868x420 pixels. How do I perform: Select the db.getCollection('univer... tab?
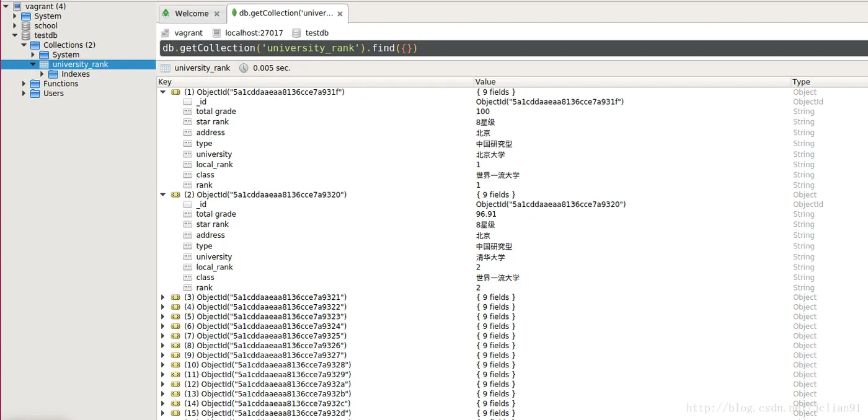(x=287, y=13)
